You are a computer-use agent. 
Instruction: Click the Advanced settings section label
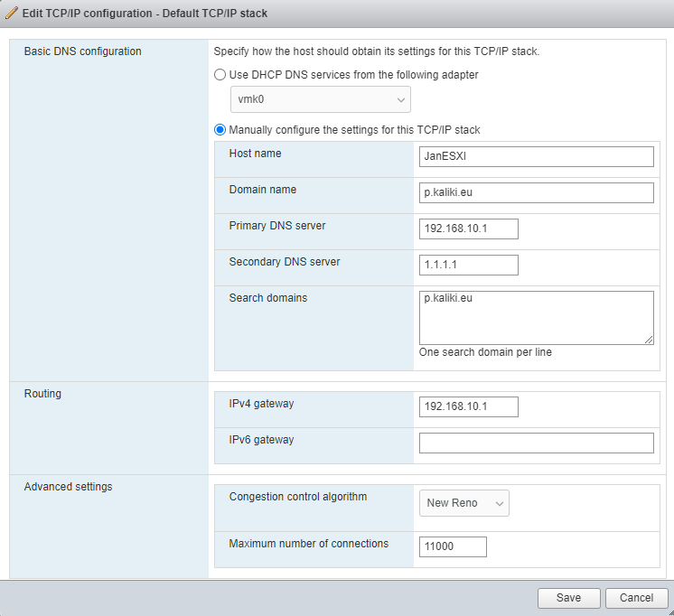[68, 487]
